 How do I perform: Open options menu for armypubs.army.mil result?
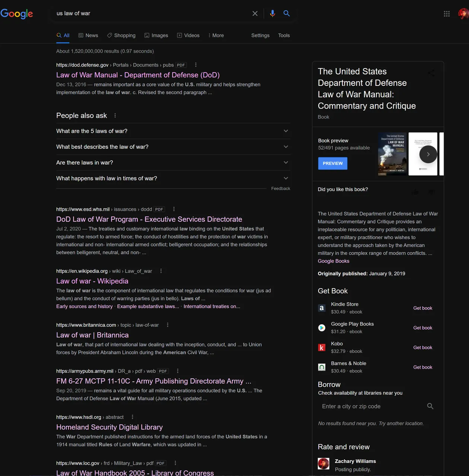point(178,371)
